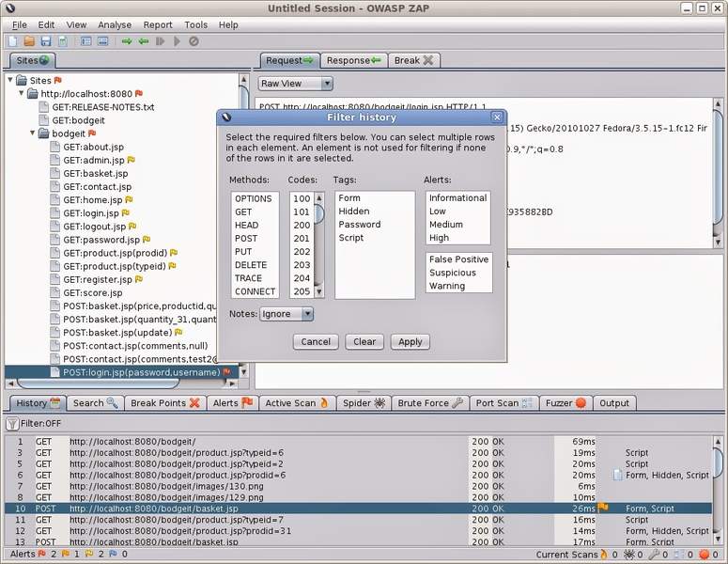Click the Step toolbar icon
This screenshot has height=564, width=728.
pyautogui.click(x=161, y=41)
